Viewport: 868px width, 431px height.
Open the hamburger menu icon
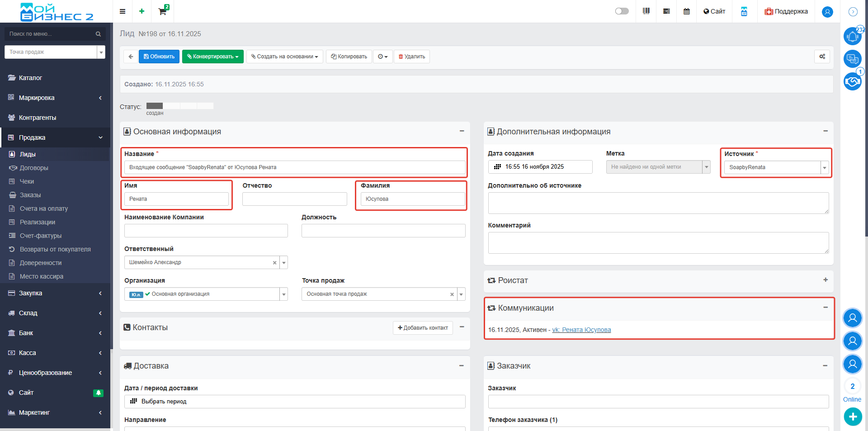[x=123, y=11]
